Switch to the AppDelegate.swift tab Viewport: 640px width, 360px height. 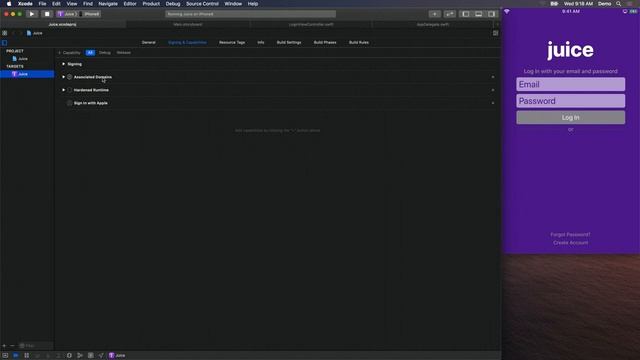(x=433, y=24)
